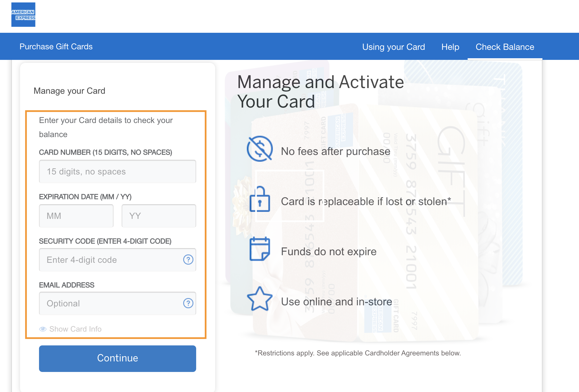Click the expiration month MM field
Viewport: 579px width, 392px height.
pos(76,215)
